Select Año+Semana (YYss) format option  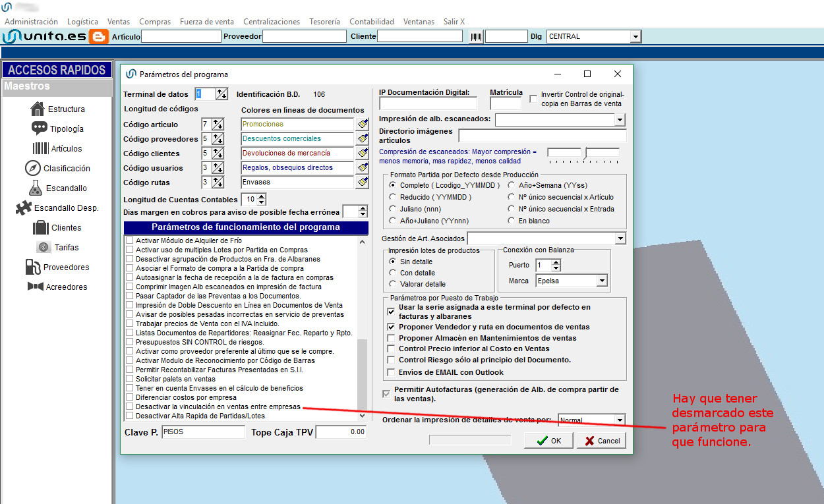[x=512, y=185]
